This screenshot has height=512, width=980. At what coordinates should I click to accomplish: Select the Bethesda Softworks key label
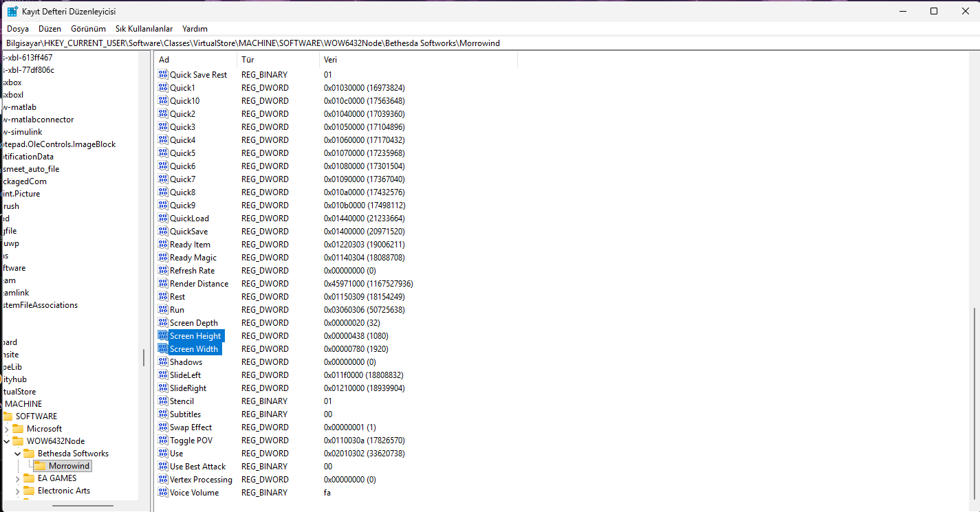[x=73, y=454]
